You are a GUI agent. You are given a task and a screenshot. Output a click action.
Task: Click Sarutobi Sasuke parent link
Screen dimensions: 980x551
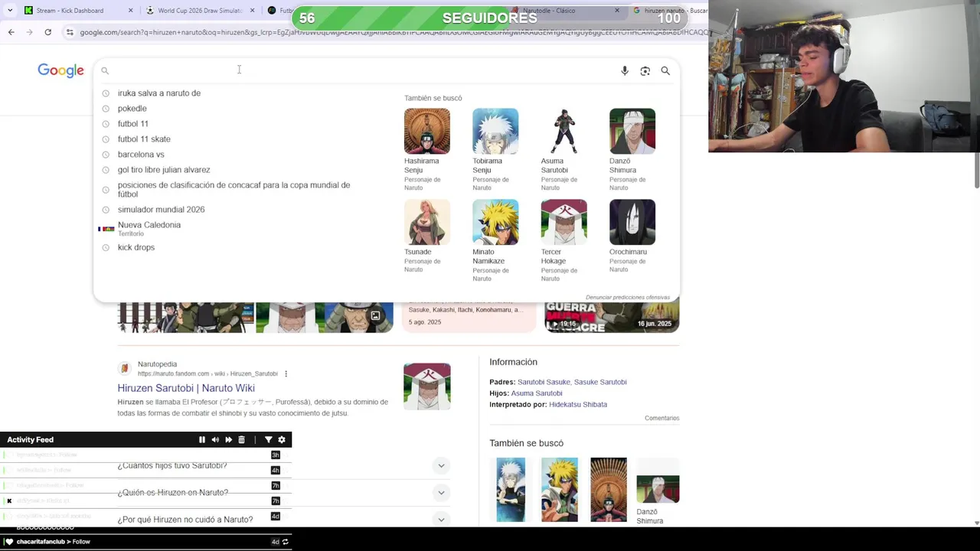pyautogui.click(x=544, y=382)
